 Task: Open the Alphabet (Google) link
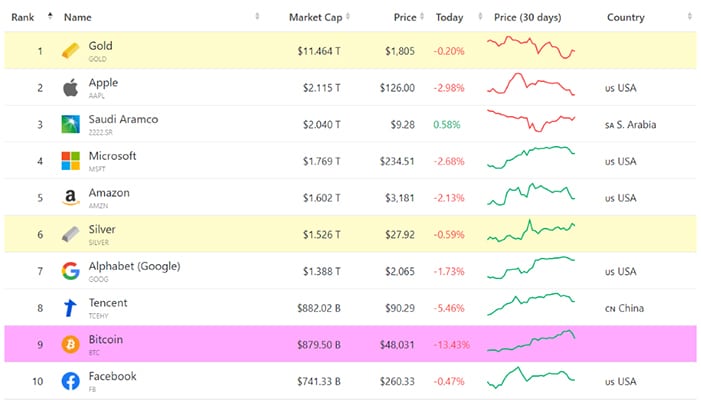(135, 266)
